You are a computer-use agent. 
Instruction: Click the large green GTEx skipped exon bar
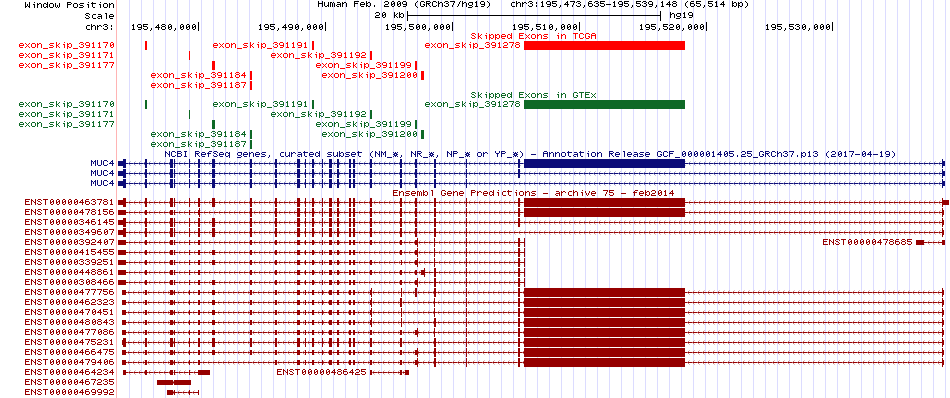[604, 104]
